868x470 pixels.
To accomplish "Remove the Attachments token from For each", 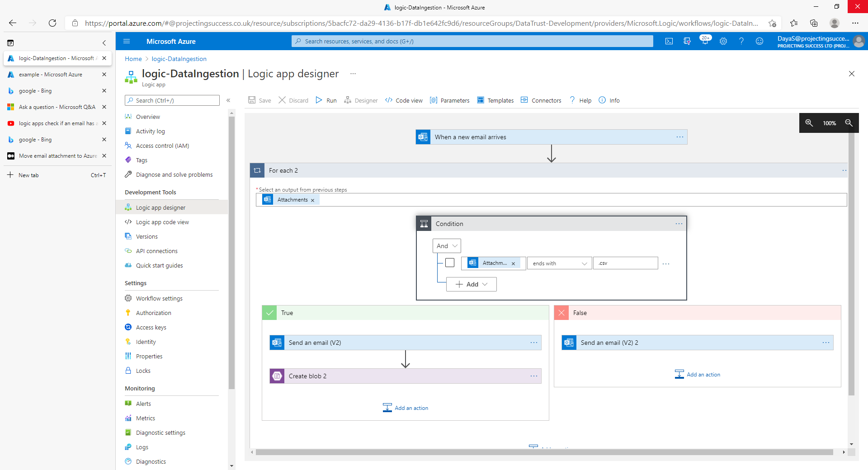I will coord(312,200).
